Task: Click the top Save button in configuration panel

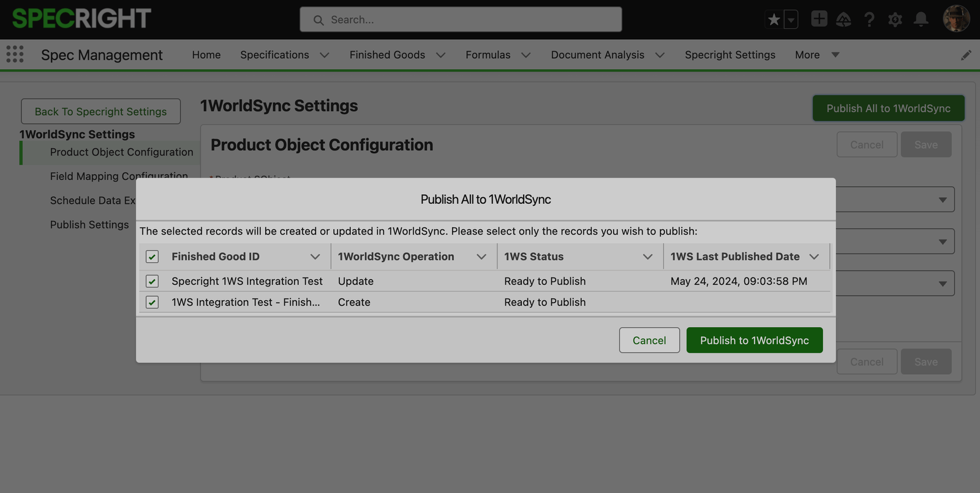Action: tap(926, 145)
